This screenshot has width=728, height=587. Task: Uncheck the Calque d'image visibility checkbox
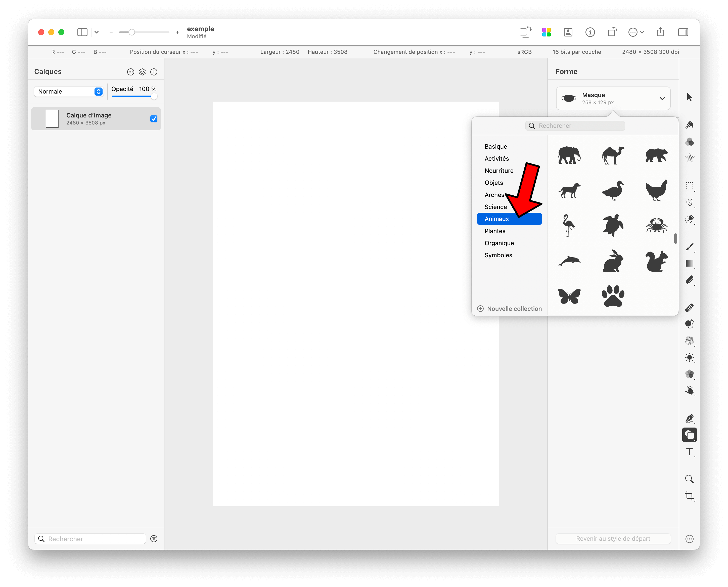click(154, 119)
